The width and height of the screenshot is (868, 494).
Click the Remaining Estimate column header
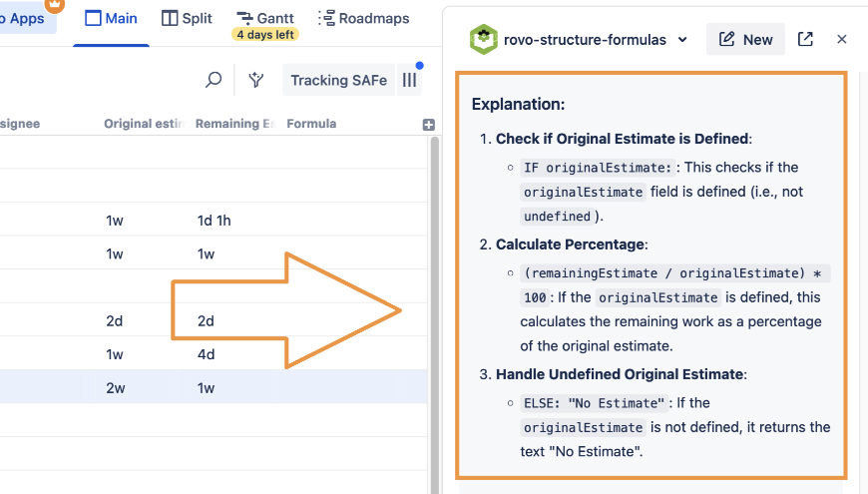(x=234, y=124)
